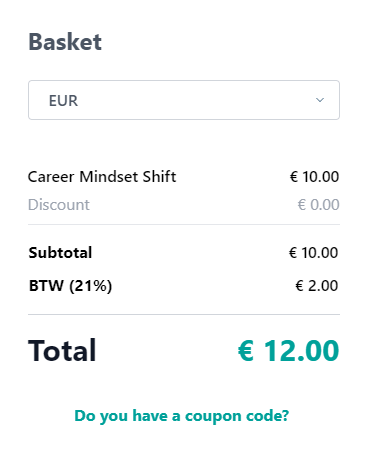Image resolution: width=369 pixels, height=459 pixels.
Task: Click the euro sign in the total price
Action: coord(246,351)
